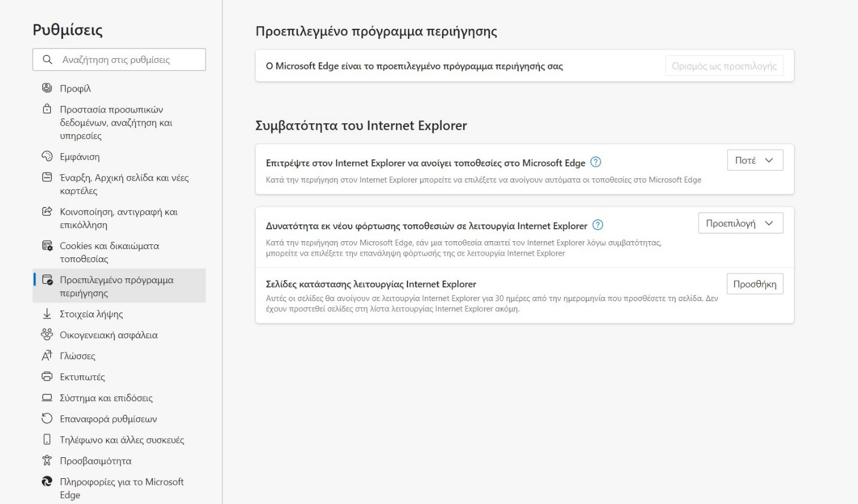Open Προφίλ settings page

pyautogui.click(x=119, y=88)
